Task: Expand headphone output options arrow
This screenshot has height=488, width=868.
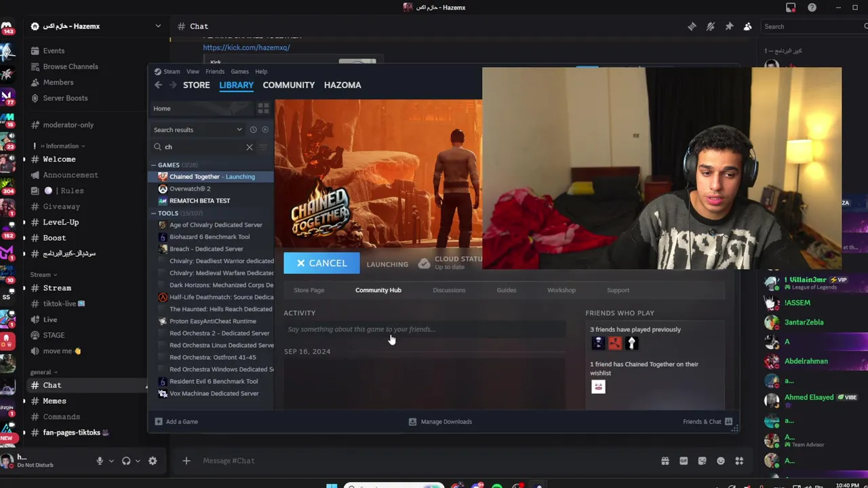Action: (x=137, y=461)
